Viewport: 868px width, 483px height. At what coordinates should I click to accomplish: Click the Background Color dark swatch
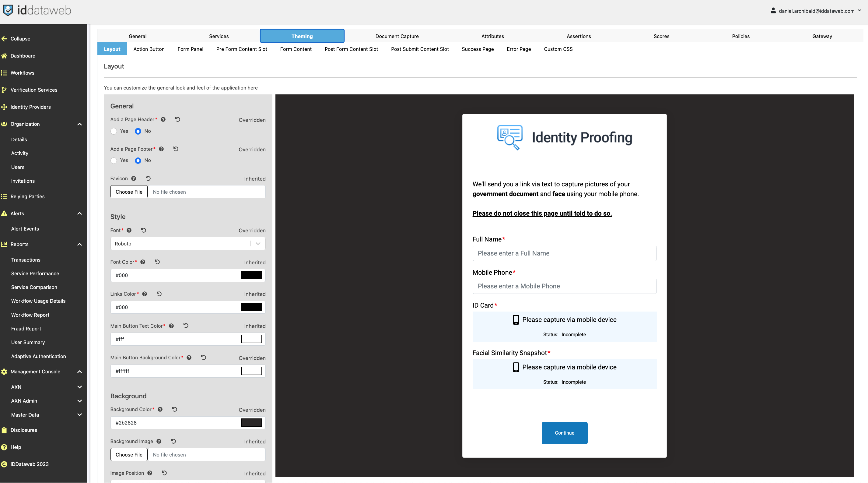(251, 423)
